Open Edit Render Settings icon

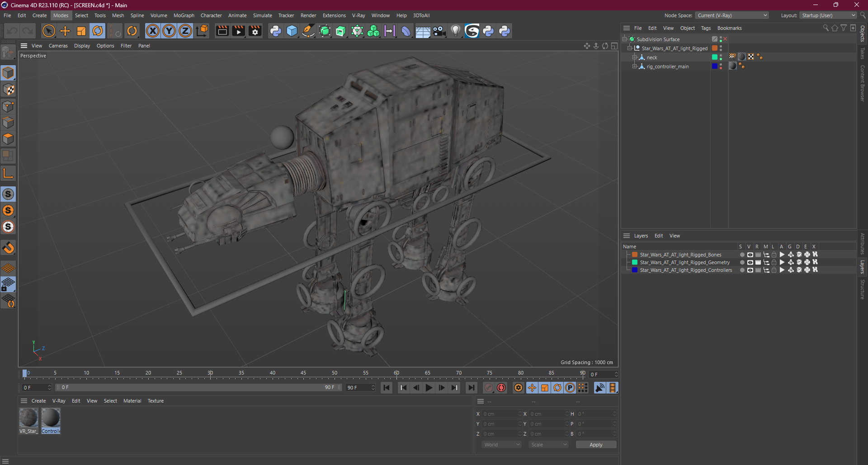tap(255, 31)
